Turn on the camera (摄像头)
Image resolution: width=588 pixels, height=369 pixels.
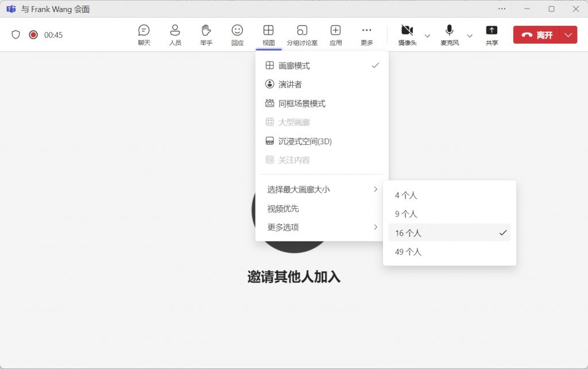407,35
